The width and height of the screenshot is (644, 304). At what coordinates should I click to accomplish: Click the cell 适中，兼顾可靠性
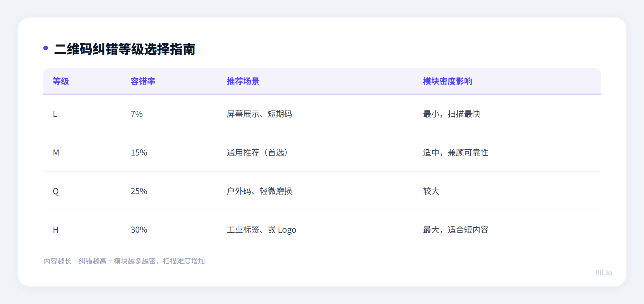[x=456, y=153]
